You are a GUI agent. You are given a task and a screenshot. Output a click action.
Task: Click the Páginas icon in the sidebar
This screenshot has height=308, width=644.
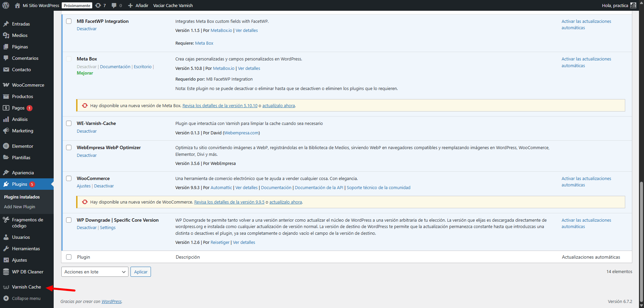pyautogui.click(x=6, y=47)
